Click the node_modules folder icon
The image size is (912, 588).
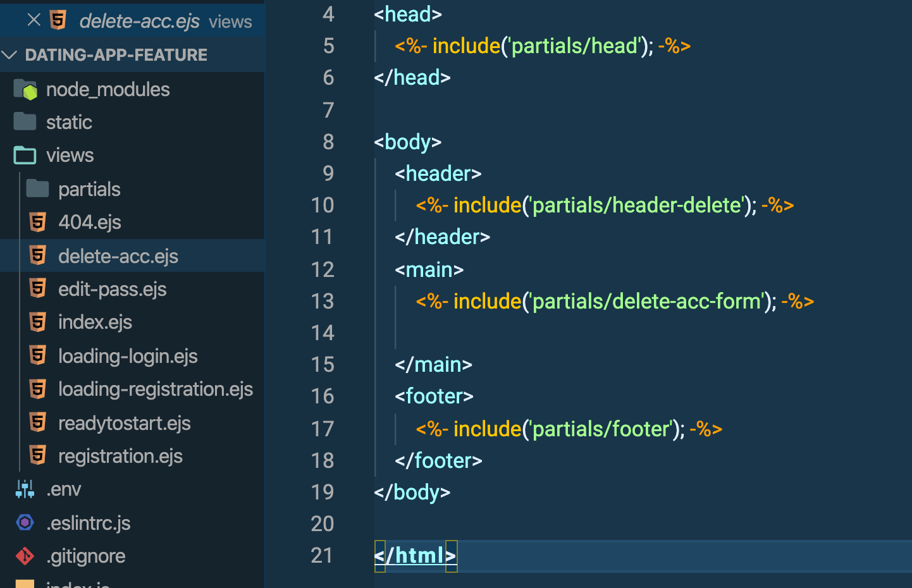tap(24, 89)
